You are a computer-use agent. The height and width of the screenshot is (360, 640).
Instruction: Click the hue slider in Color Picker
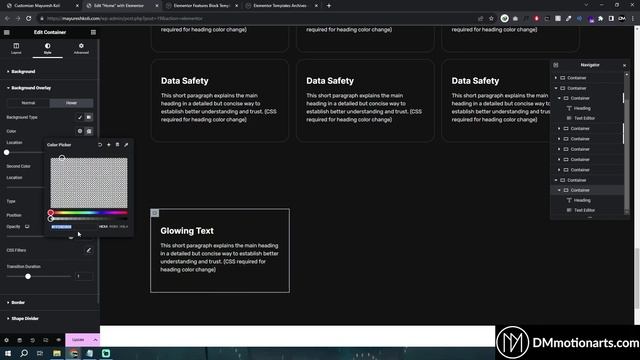pyautogui.click(x=89, y=213)
